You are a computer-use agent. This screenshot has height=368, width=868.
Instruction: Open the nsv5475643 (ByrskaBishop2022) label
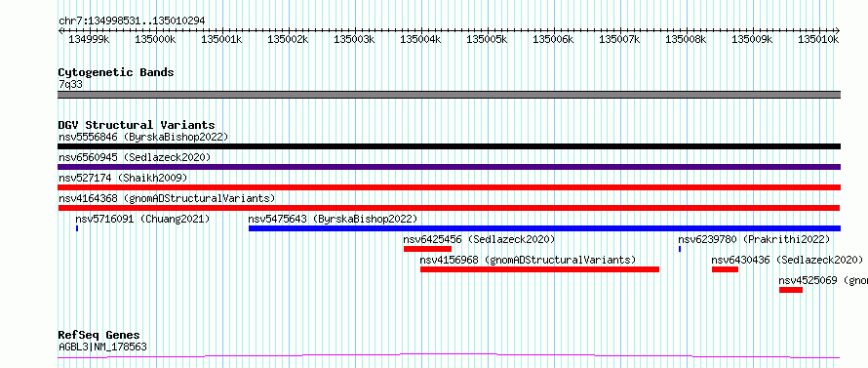[333, 219]
